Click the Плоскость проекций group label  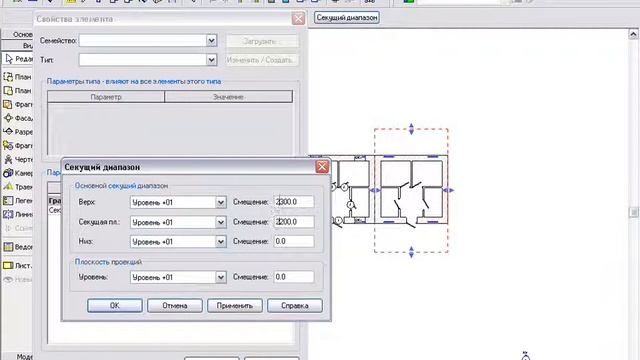click(108, 262)
